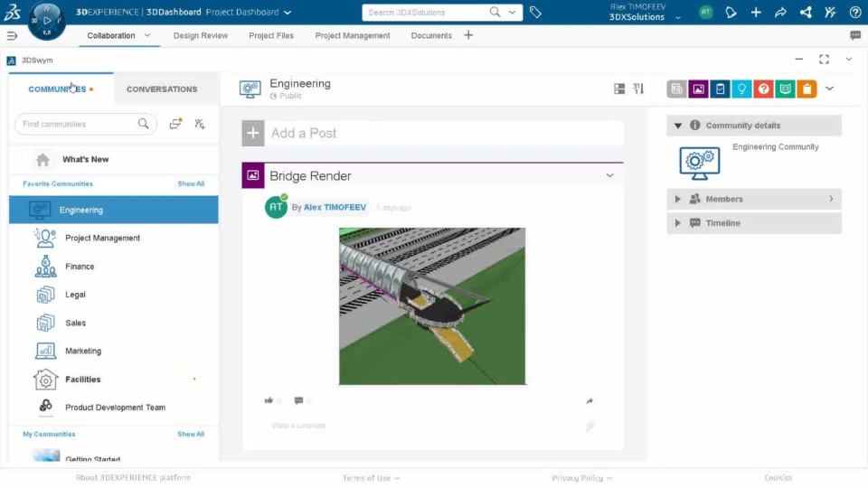The width and height of the screenshot is (868, 488).
Task: Focus the Find communities field
Action: (x=79, y=124)
